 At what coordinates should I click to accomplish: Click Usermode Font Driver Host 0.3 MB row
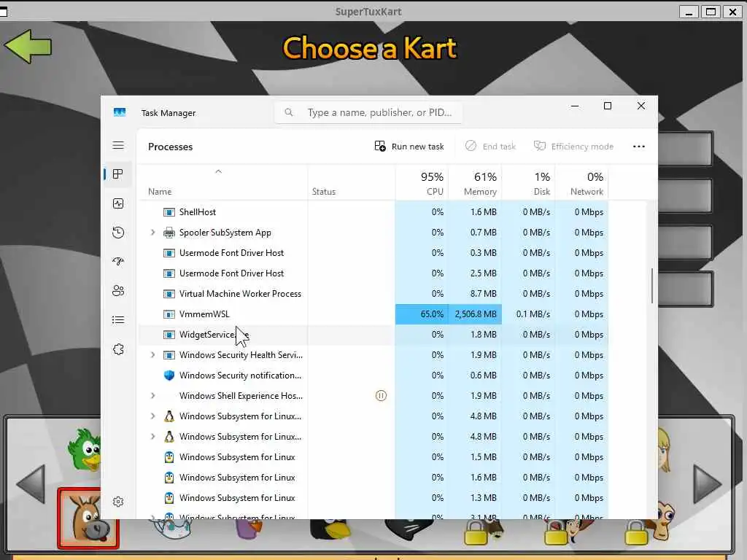pyautogui.click(x=373, y=253)
